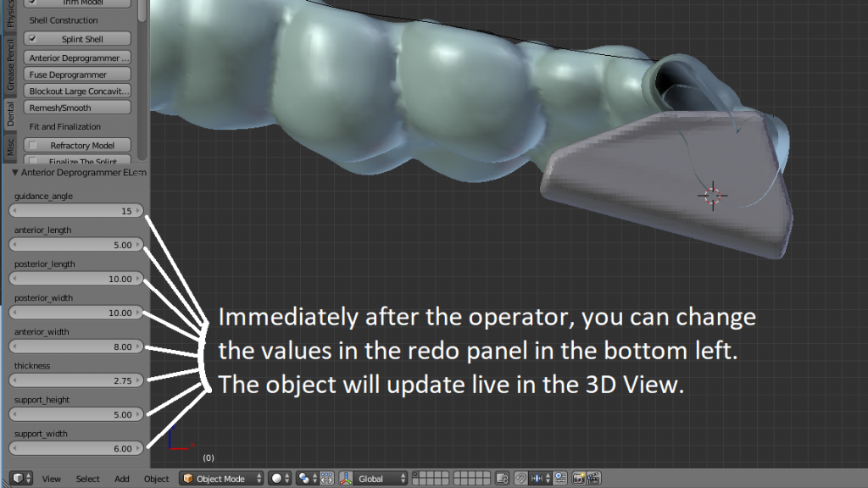The width and height of the screenshot is (868, 488).
Task: Click the support_width value field
Action: (76, 448)
